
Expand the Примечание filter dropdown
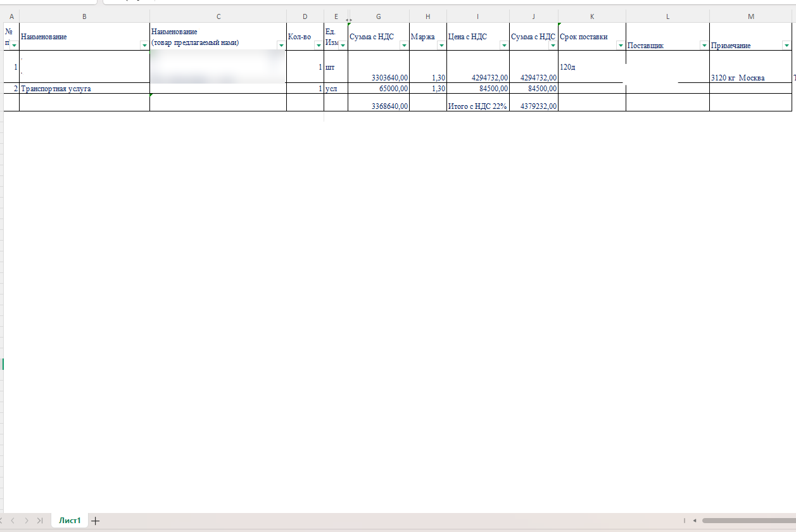pyautogui.click(x=787, y=45)
